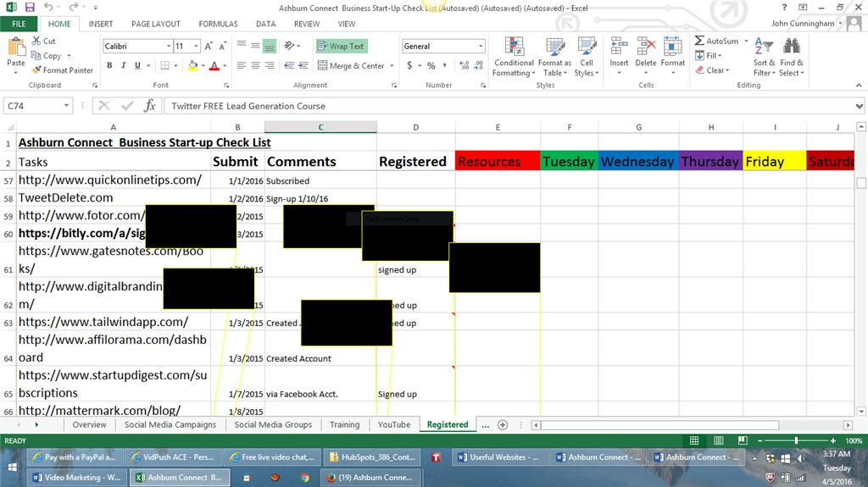Click the Redo arrow icon
The height and width of the screenshot is (487, 868).
pos(73,7)
